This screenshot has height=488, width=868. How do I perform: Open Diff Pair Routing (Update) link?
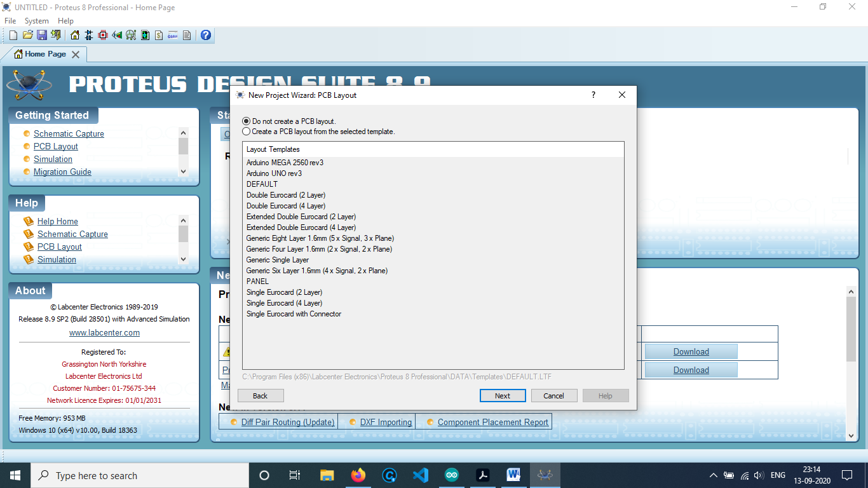(x=288, y=422)
